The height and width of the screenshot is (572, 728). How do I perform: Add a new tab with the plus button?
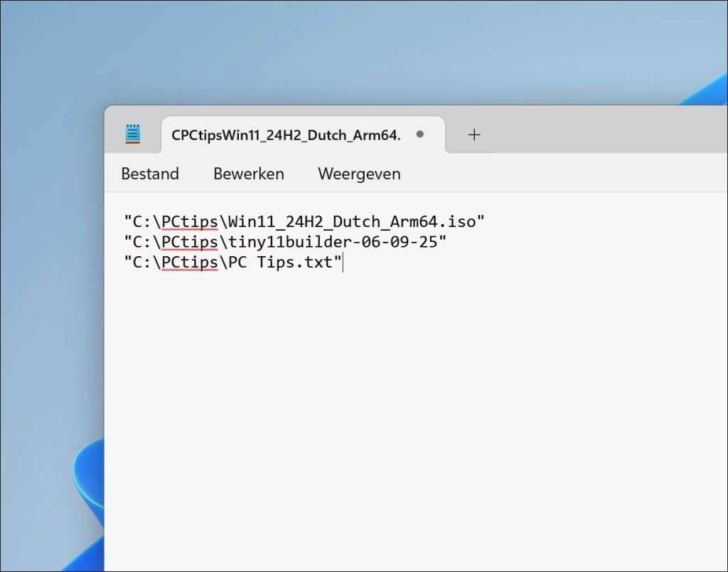pyautogui.click(x=474, y=134)
